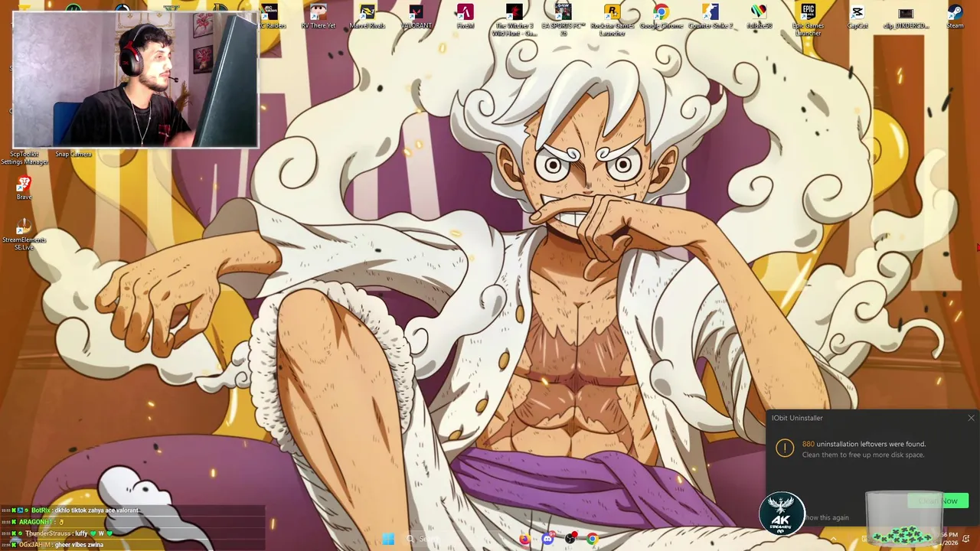Select the ScpToolkit Settings Manager label

pos(24,158)
